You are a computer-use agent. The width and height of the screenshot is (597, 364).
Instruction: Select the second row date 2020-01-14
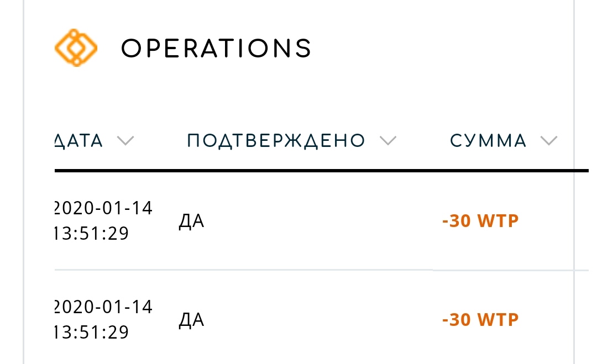coord(103,307)
